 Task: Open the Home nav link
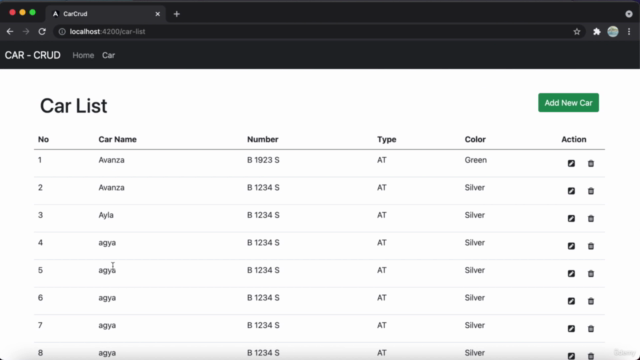click(83, 55)
